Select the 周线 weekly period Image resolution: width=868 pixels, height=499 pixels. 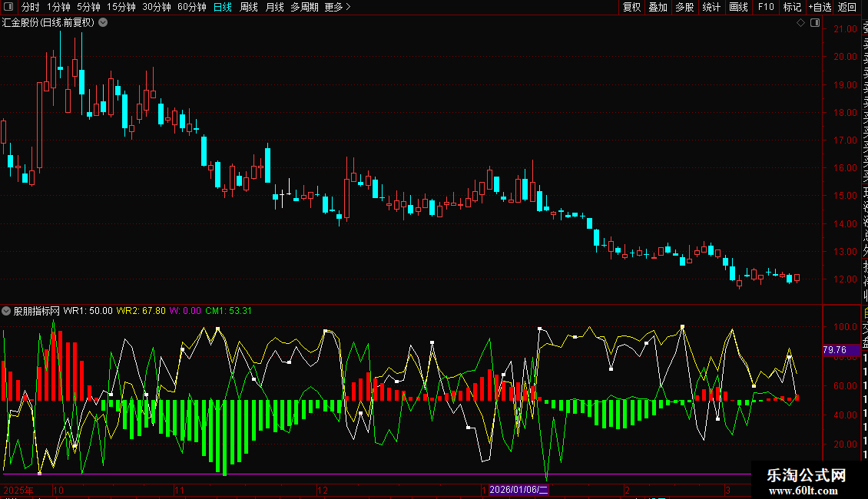click(249, 7)
